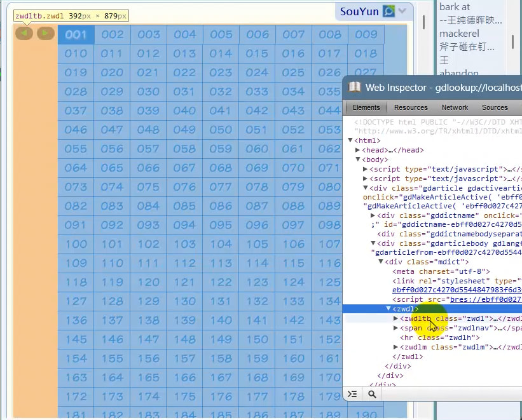This screenshot has height=420, width=522.
Task: Click table cell 129
Action: 148,301
